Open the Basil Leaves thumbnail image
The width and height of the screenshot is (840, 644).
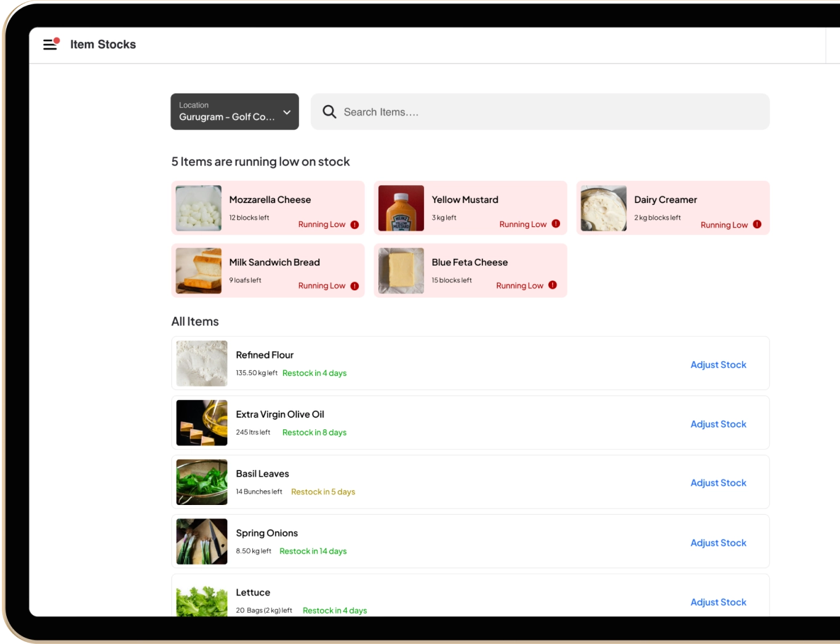click(202, 482)
